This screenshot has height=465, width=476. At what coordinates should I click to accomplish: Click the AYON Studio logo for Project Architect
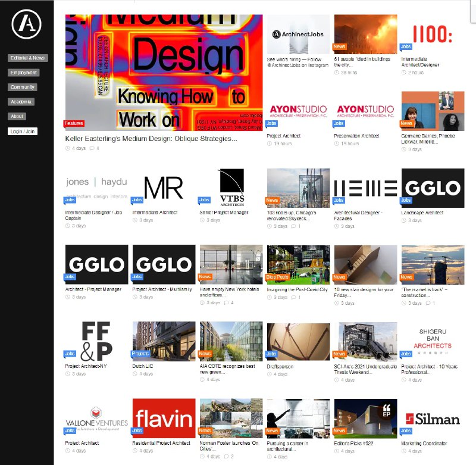[299, 110]
